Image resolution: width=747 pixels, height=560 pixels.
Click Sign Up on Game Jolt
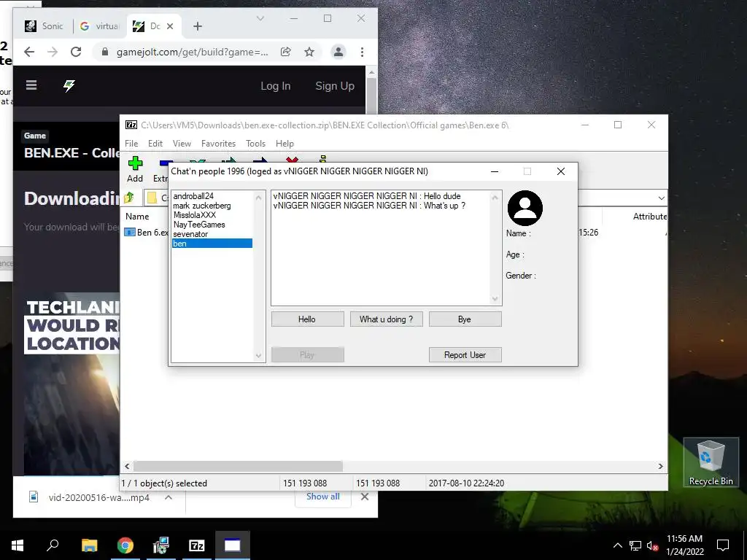335,86
